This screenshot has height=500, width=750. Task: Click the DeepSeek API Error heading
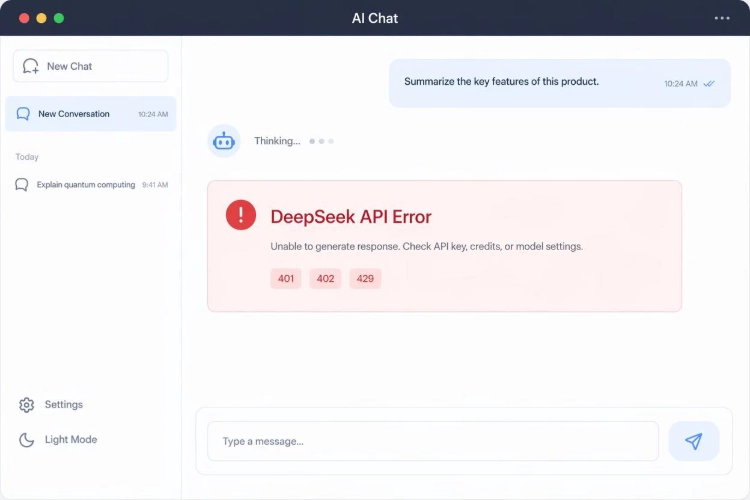(351, 217)
